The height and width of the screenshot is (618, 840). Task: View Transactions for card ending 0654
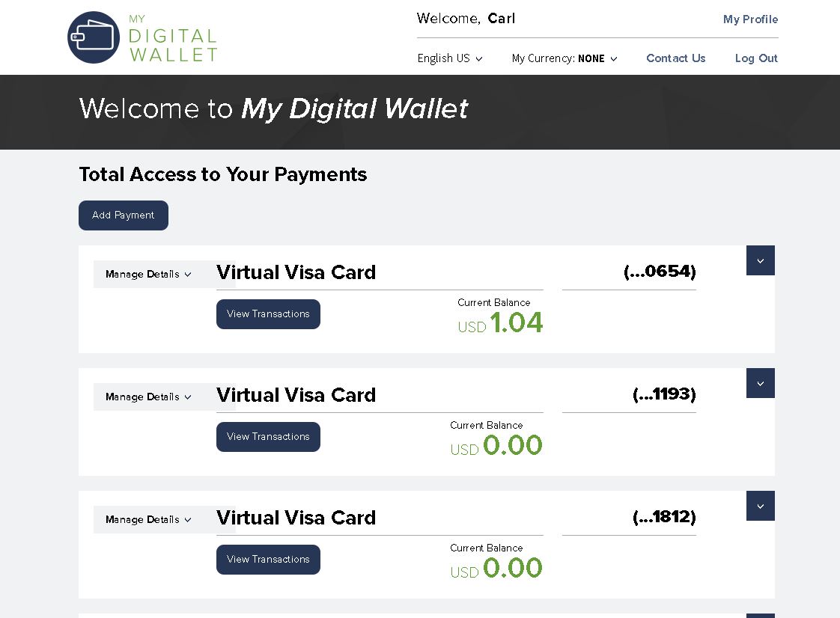[268, 314]
